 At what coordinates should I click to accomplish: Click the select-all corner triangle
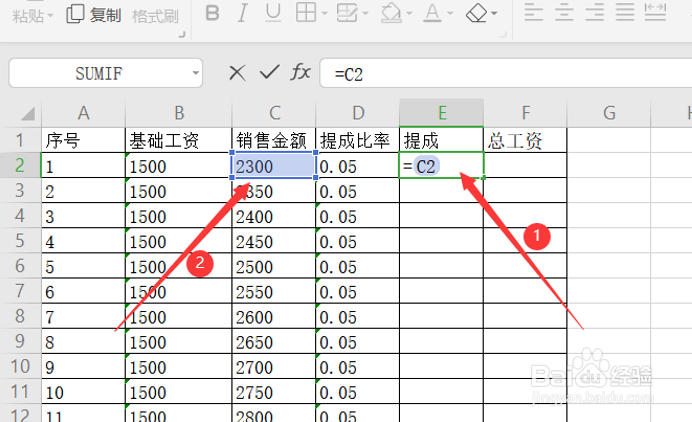[27, 113]
